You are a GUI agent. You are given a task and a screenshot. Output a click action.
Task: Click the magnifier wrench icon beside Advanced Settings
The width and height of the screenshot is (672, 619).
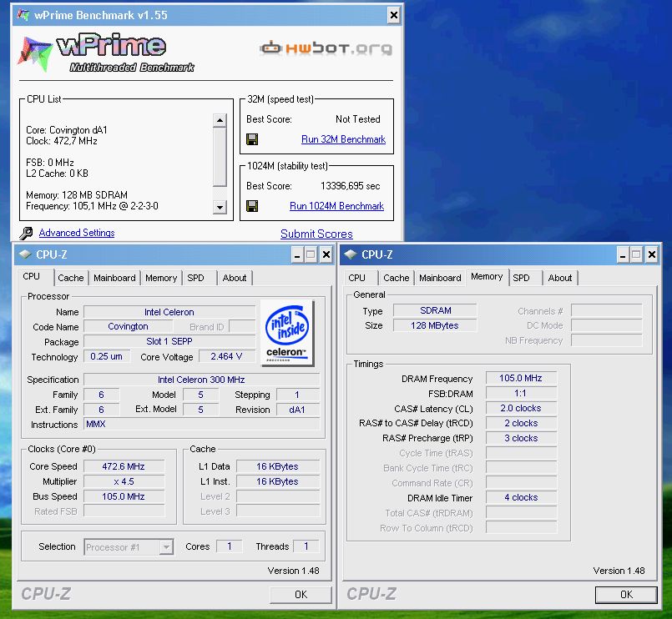point(26,233)
